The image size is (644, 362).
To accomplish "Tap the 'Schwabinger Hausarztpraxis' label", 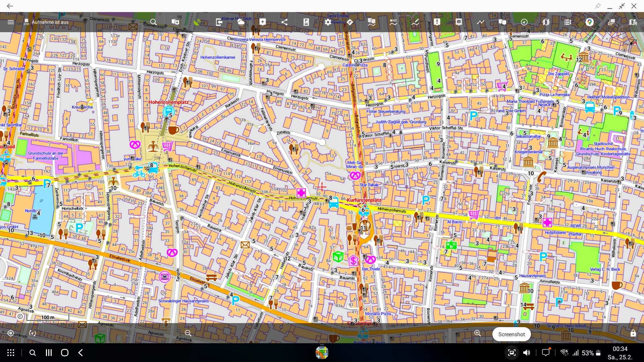I will (x=183, y=301).
